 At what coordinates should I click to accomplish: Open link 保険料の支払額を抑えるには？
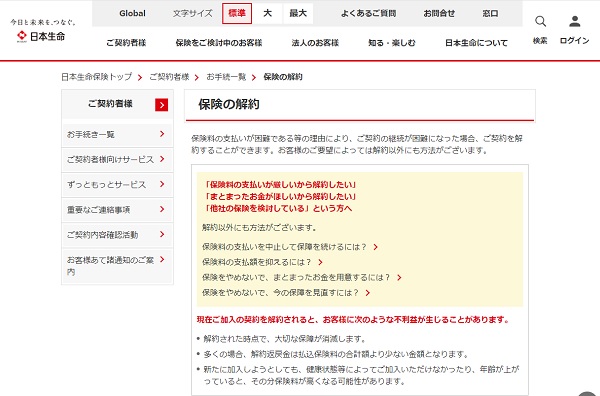tap(257, 262)
